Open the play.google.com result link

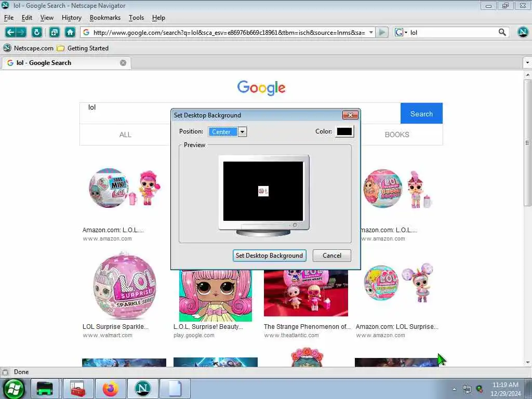pyautogui.click(x=194, y=335)
